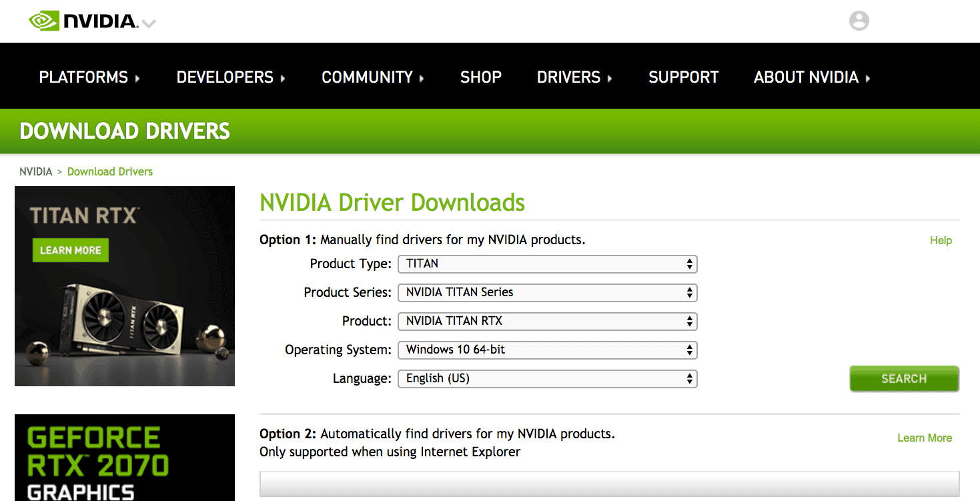Open the Product dropdown showing TITAN RTX
This screenshot has height=501, width=980.
pos(547,321)
